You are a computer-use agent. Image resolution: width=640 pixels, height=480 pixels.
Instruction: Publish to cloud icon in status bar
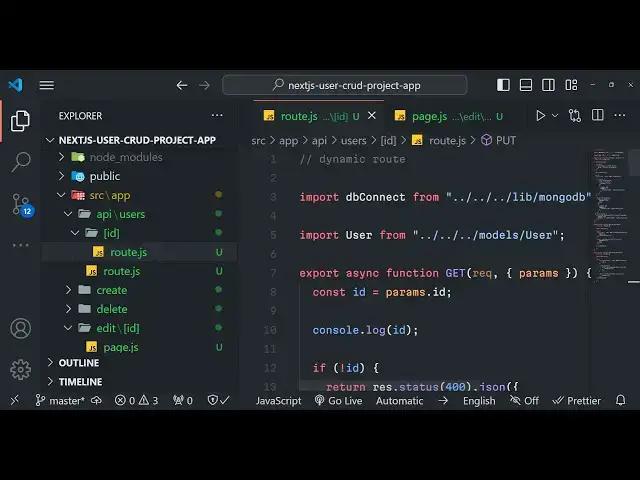coord(96,400)
